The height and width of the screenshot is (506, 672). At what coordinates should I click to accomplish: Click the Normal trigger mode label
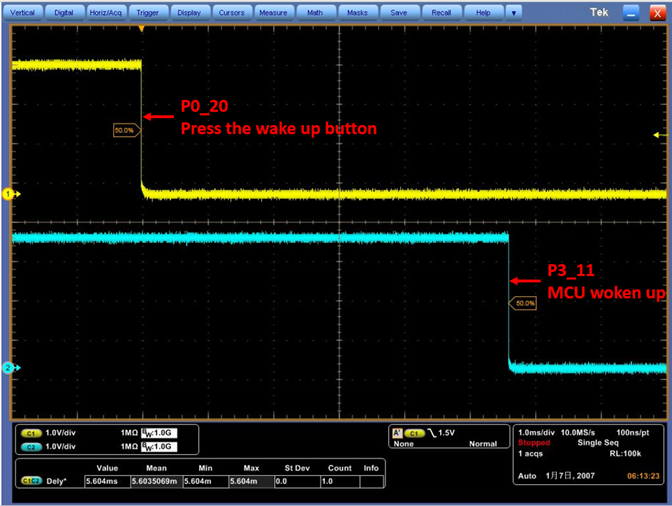[x=483, y=444]
